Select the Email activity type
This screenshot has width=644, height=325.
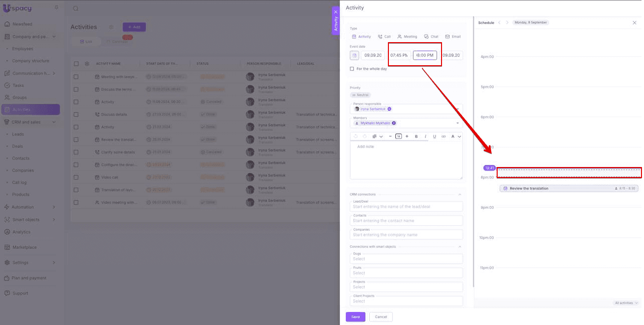453,37
